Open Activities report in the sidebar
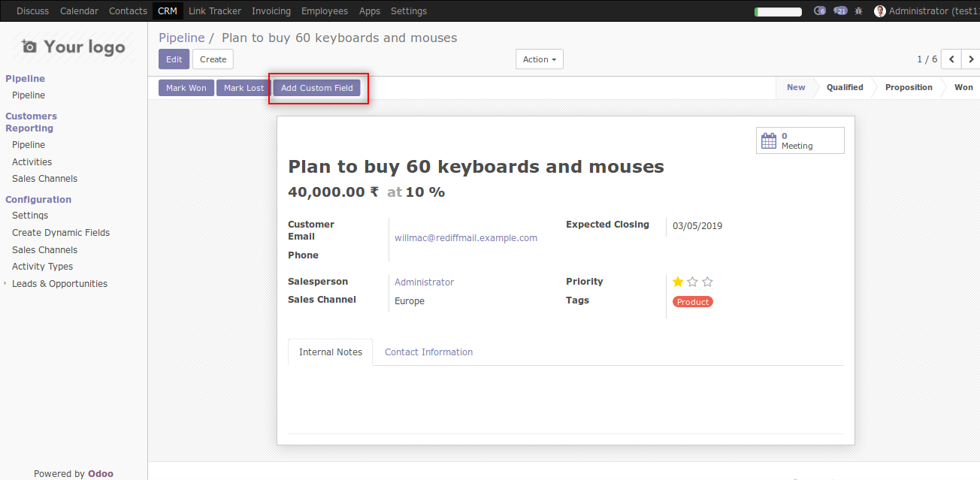This screenshot has height=480, width=980. (x=32, y=162)
